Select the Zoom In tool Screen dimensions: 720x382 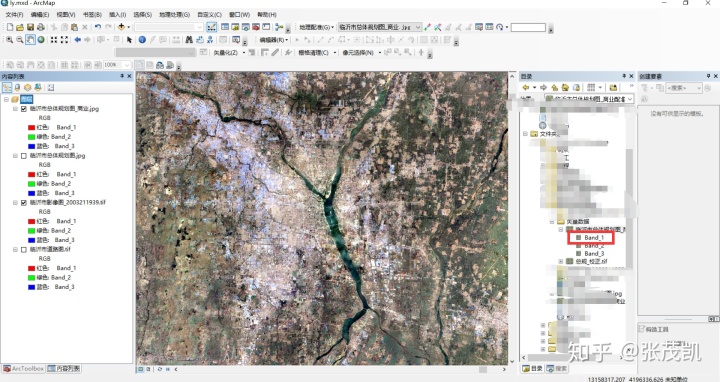pos(9,40)
